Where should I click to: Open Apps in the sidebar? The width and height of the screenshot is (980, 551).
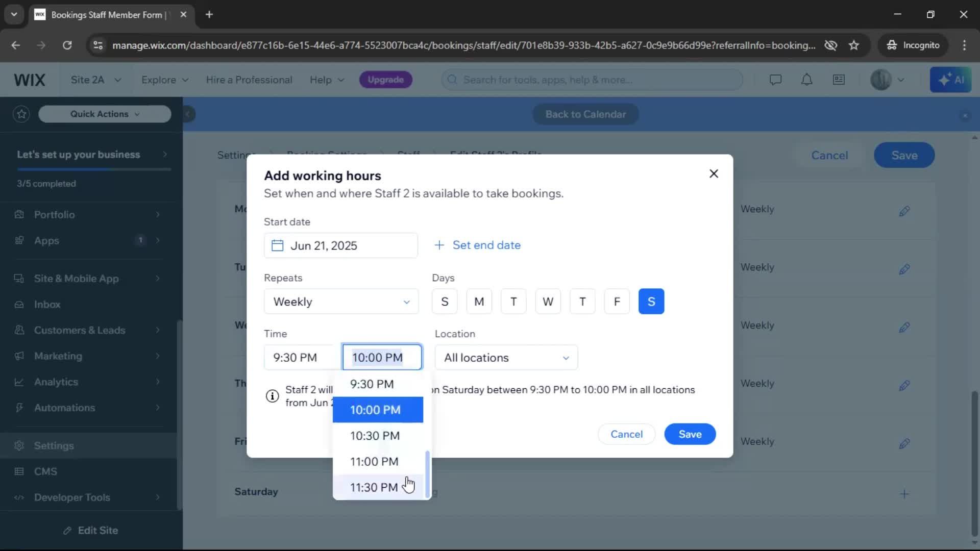coord(88,240)
